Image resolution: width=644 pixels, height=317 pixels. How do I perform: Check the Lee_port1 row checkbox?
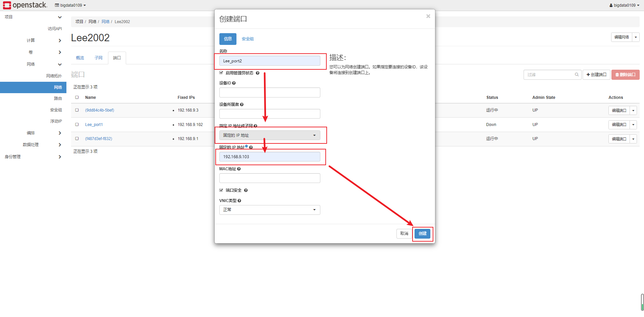tap(77, 124)
